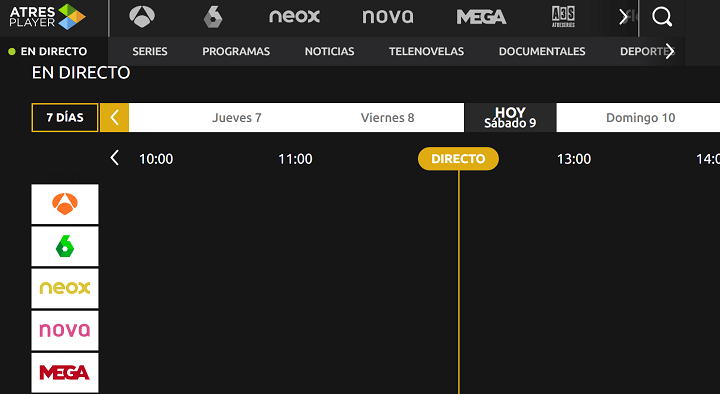Go to previous days with yellow arrow
The image size is (720, 394).
(x=114, y=118)
